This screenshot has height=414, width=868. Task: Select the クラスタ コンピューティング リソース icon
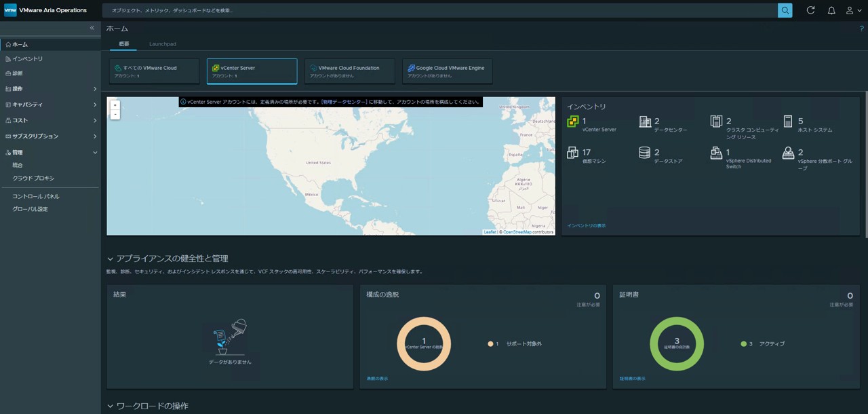tap(716, 121)
